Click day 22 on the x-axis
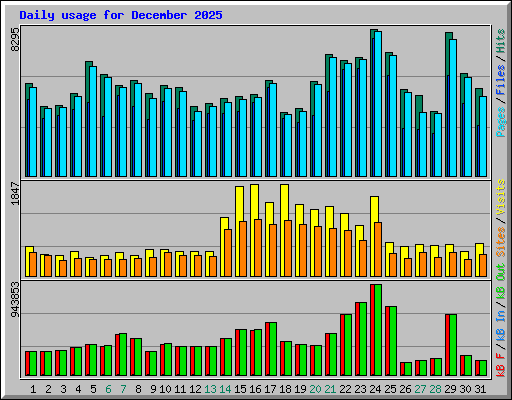The image size is (512, 400). click(x=345, y=389)
